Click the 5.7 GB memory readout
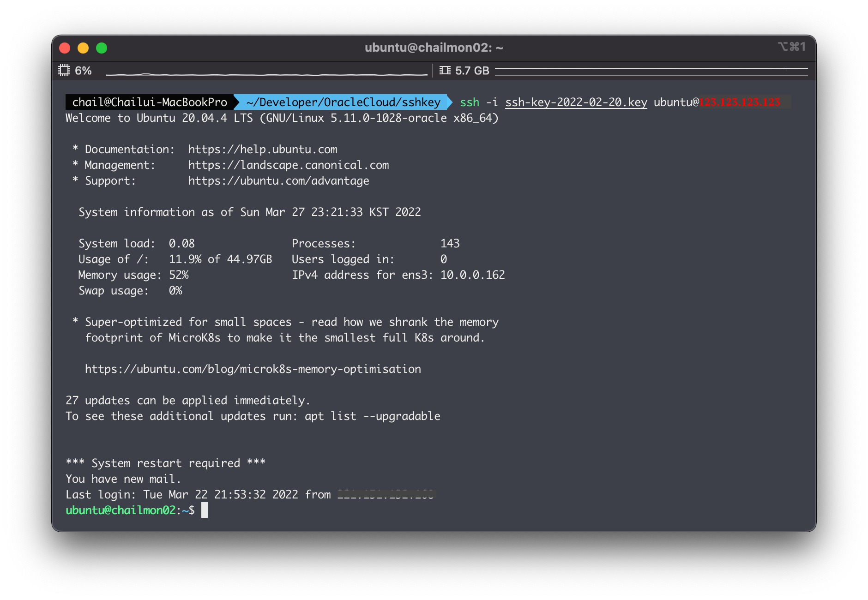868x600 pixels. pos(472,70)
